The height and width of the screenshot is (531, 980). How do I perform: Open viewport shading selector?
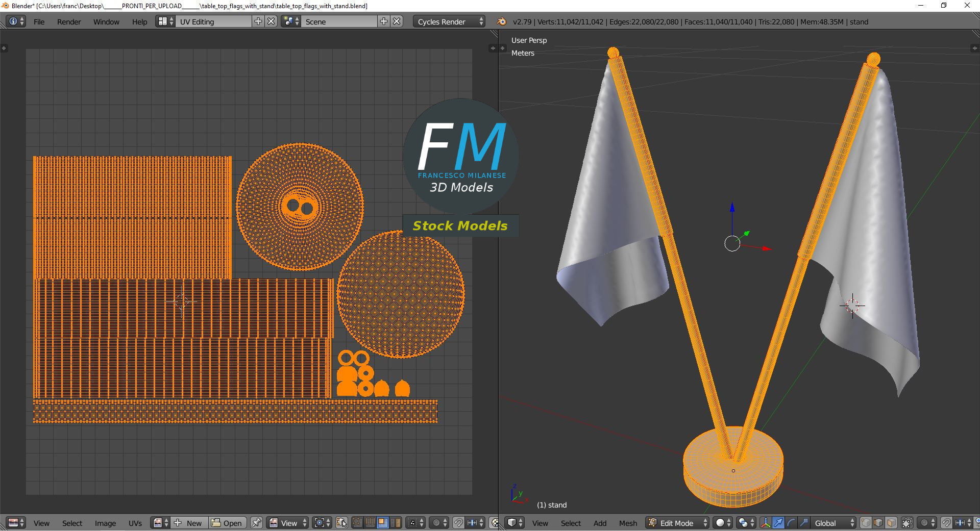pos(723,523)
